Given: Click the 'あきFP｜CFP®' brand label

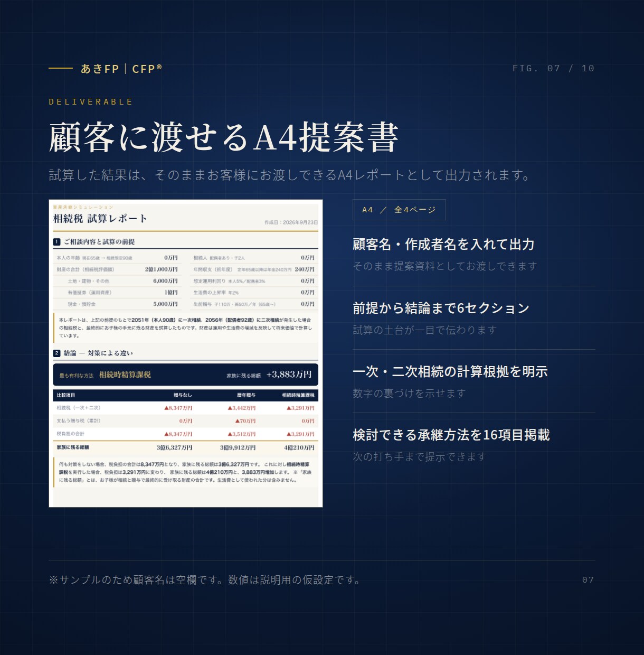Looking at the screenshot, I should (x=121, y=69).
